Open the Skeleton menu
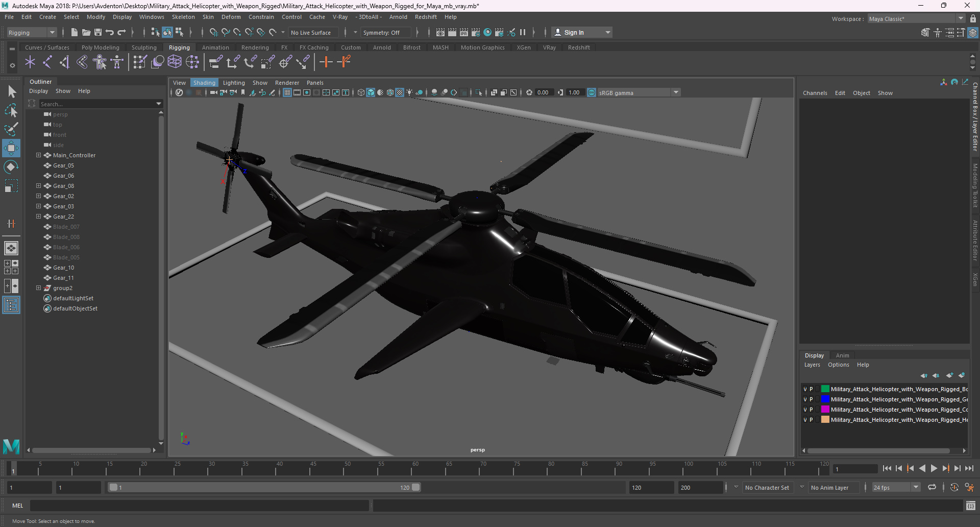The width and height of the screenshot is (980, 527). 183,17
